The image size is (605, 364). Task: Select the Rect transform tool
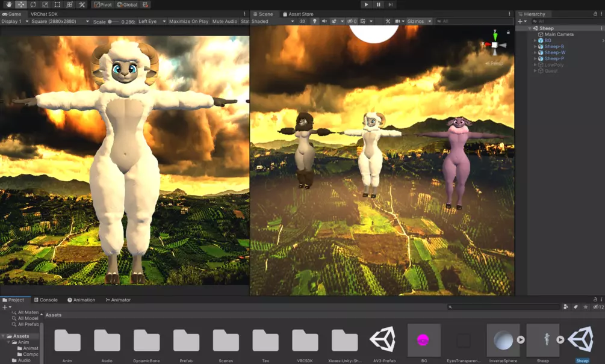57,4
